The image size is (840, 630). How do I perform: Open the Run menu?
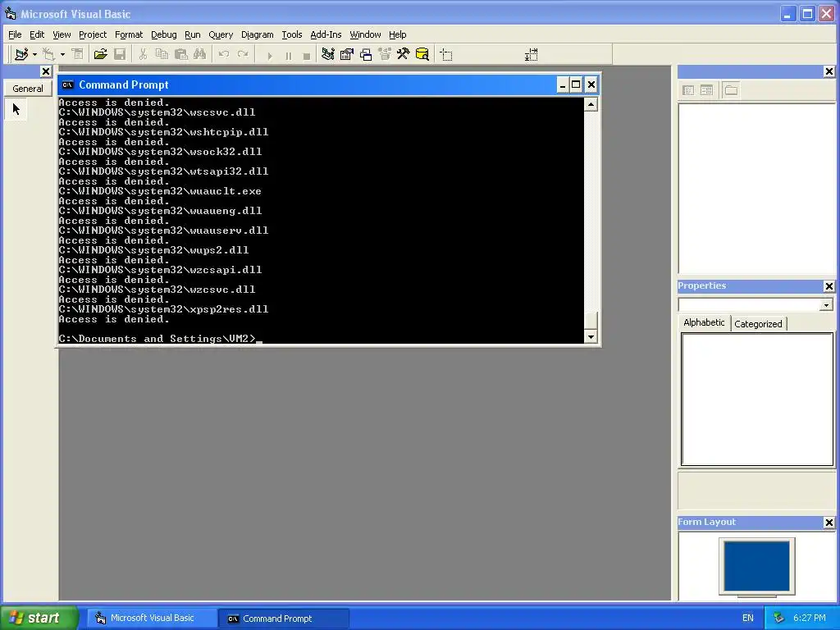[192, 34]
